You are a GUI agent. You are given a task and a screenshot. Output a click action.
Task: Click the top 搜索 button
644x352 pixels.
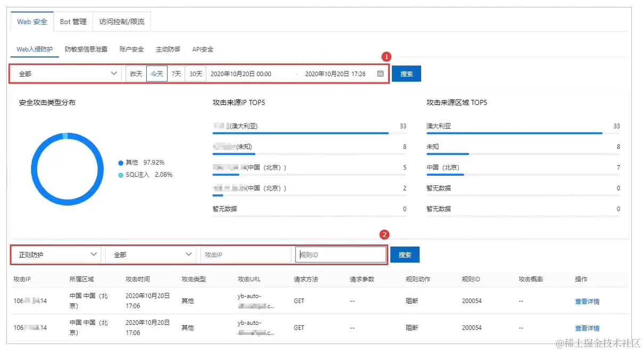(406, 73)
